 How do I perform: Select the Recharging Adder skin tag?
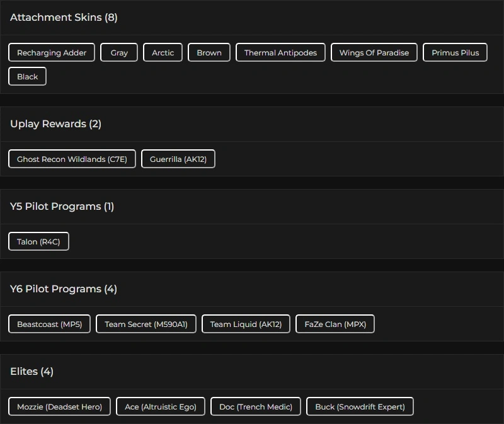52,52
